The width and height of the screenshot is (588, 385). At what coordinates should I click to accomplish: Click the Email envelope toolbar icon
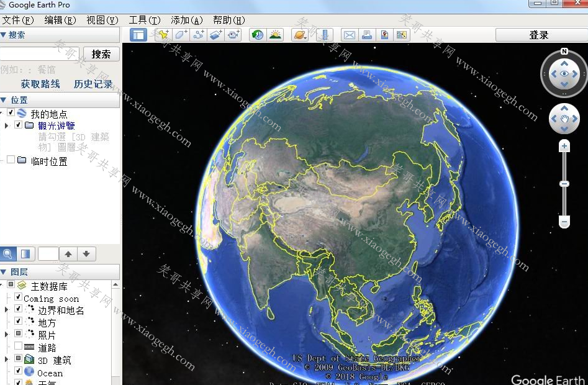(x=349, y=35)
